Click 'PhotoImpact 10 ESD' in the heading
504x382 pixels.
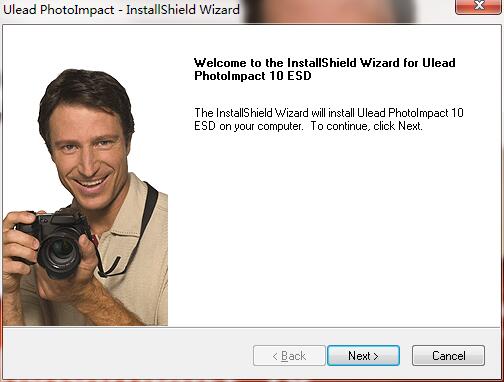(x=253, y=76)
